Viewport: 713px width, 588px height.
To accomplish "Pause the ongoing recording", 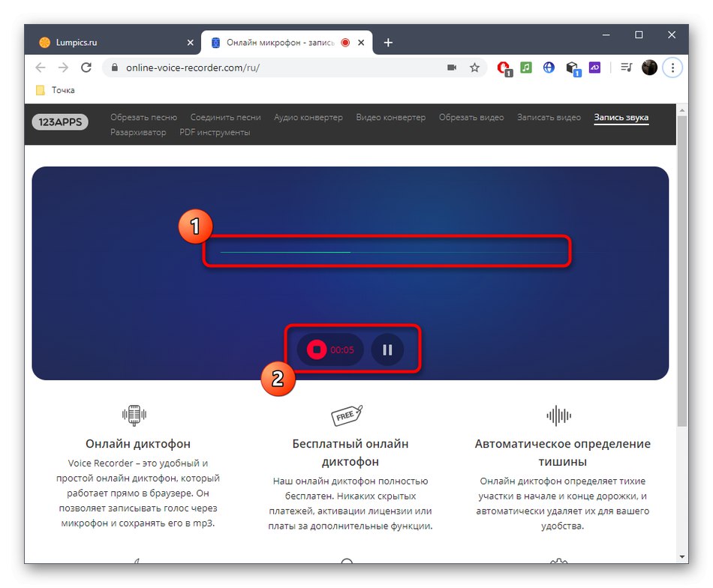I will point(387,349).
